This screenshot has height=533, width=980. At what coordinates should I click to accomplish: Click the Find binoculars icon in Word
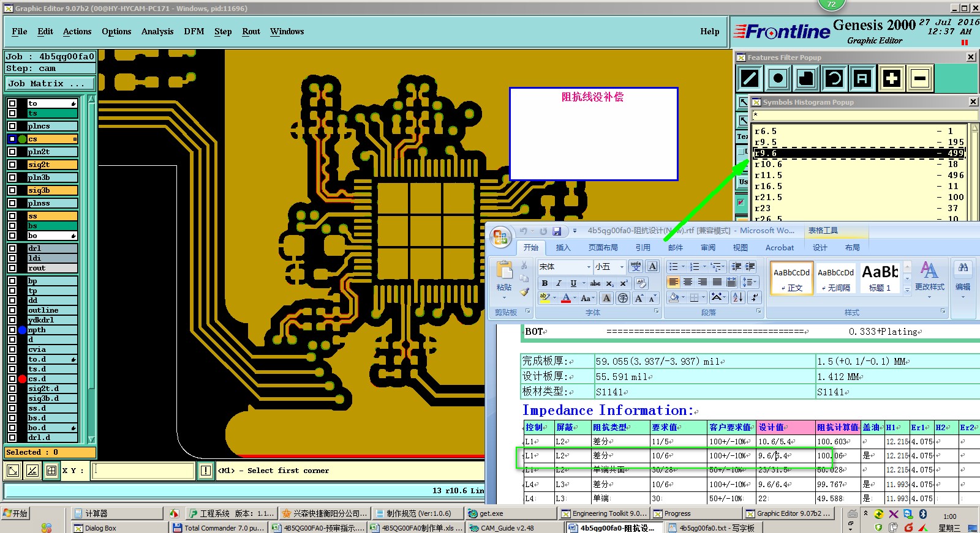963,269
